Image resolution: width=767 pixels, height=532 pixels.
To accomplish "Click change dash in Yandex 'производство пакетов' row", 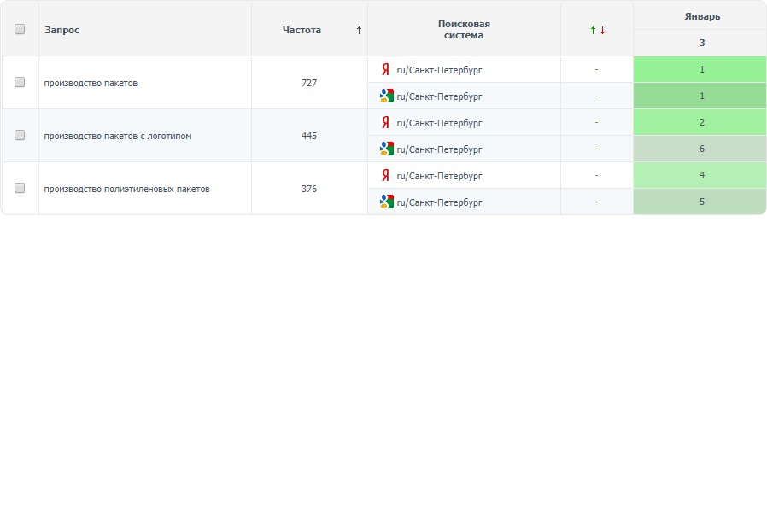I will tap(596, 69).
